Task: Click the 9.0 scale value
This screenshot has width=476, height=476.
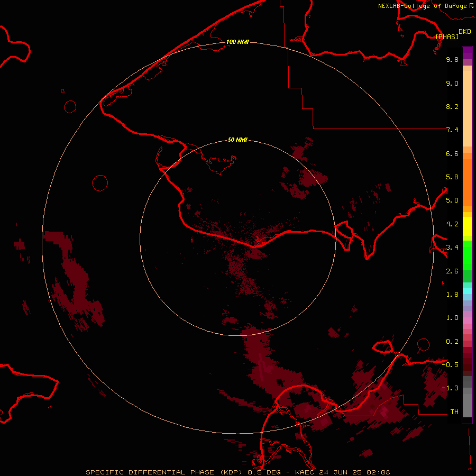Action: coord(452,83)
